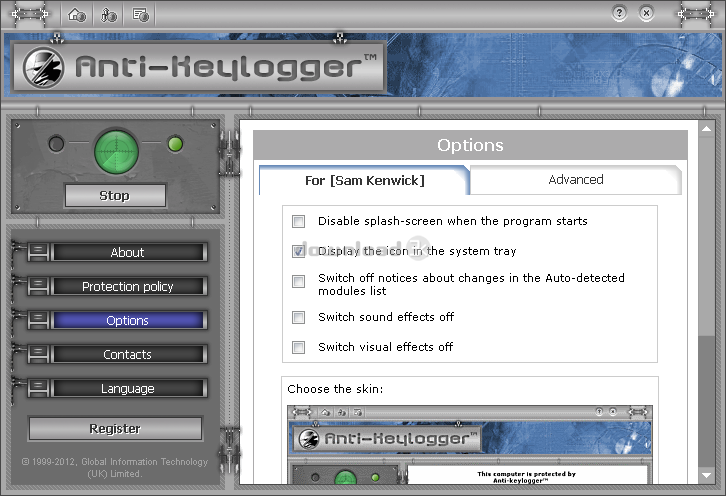Click the dark gray status light

pyautogui.click(x=56, y=145)
